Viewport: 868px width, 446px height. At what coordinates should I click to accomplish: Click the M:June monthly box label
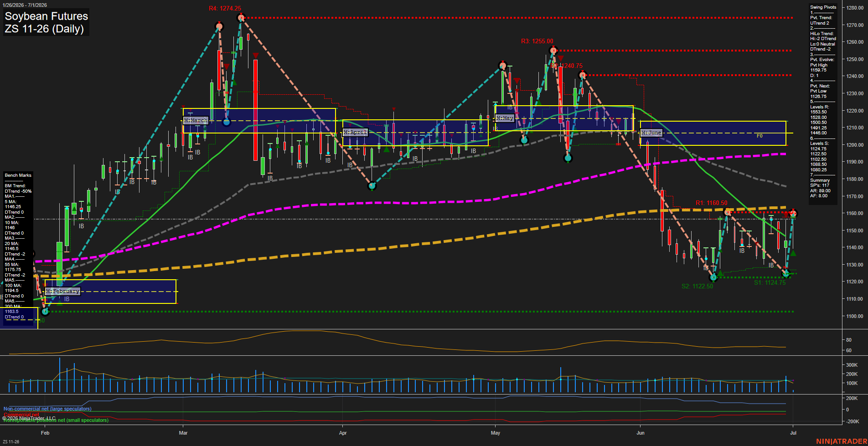point(651,133)
